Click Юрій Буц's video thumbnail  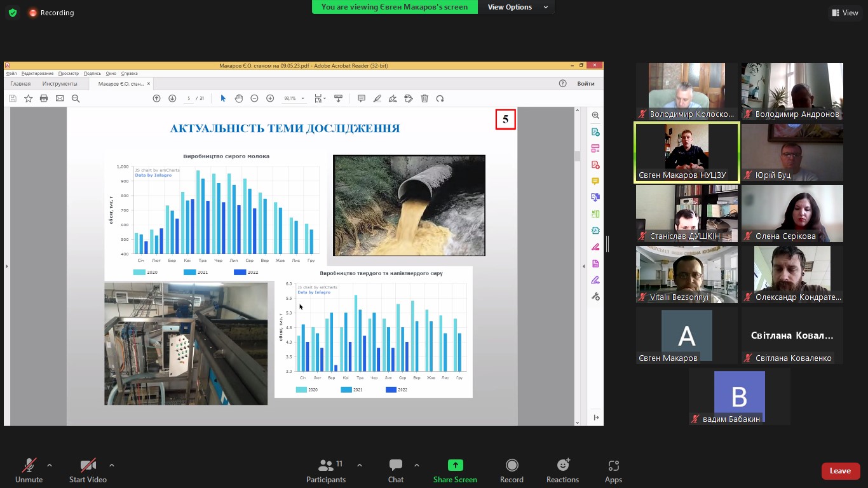792,152
